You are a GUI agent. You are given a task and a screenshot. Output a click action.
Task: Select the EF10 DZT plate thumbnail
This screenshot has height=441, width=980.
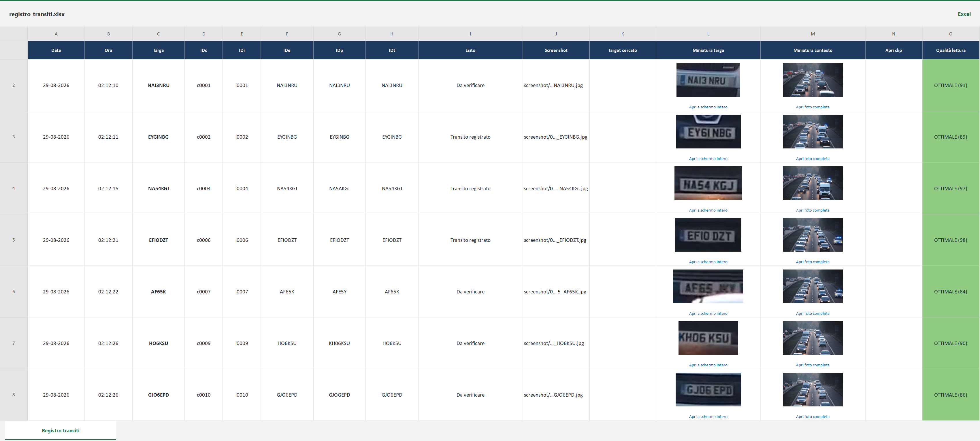coord(708,235)
